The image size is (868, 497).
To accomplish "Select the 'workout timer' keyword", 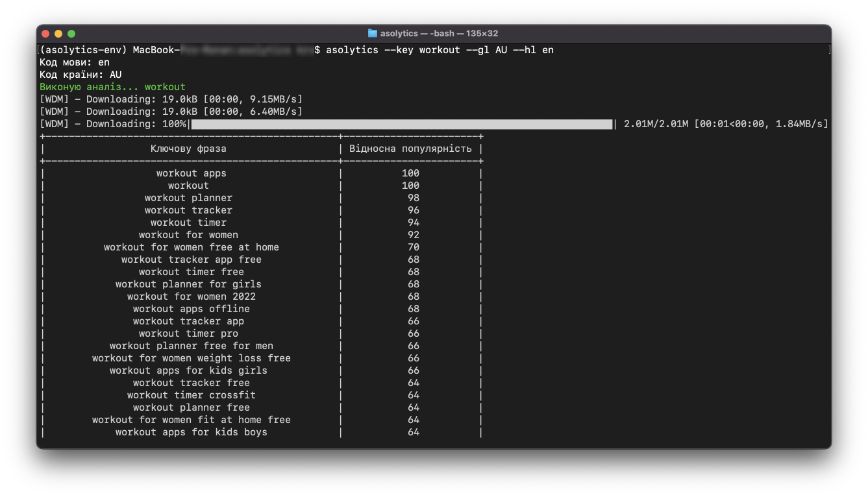I will (188, 223).
